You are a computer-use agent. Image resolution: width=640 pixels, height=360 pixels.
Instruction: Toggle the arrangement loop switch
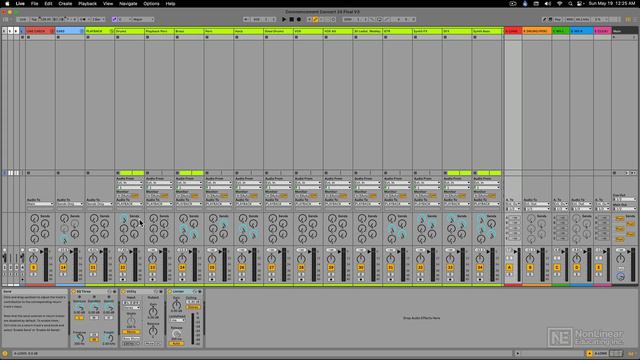pyautogui.click(x=379, y=19)
